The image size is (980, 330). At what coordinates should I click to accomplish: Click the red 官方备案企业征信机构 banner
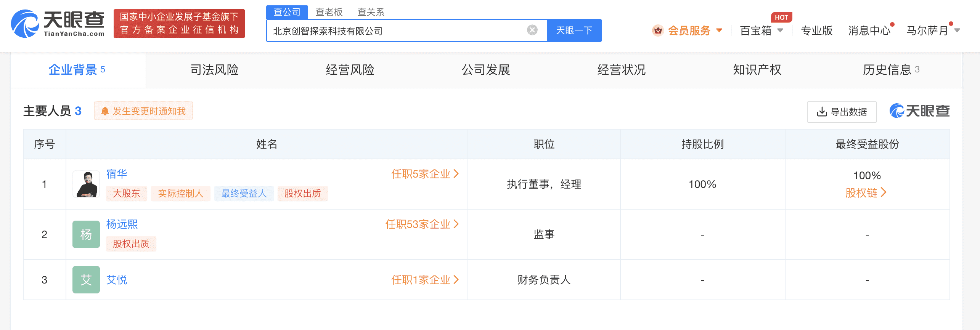(179, 24)
